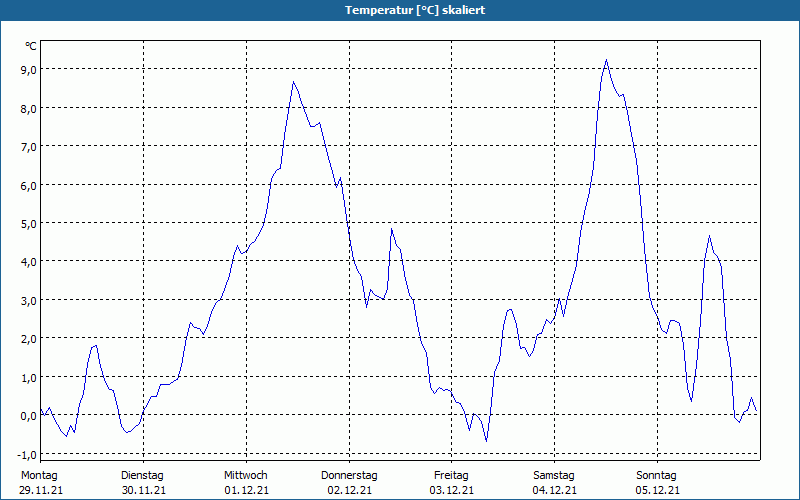Click the Mittwoch day label

[x=246, y=476]
